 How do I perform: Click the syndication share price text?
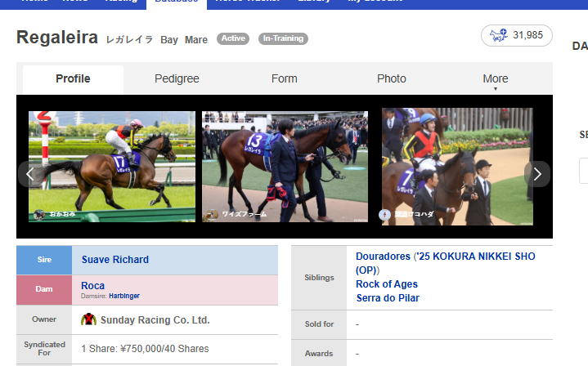click(x=145, y=349)
